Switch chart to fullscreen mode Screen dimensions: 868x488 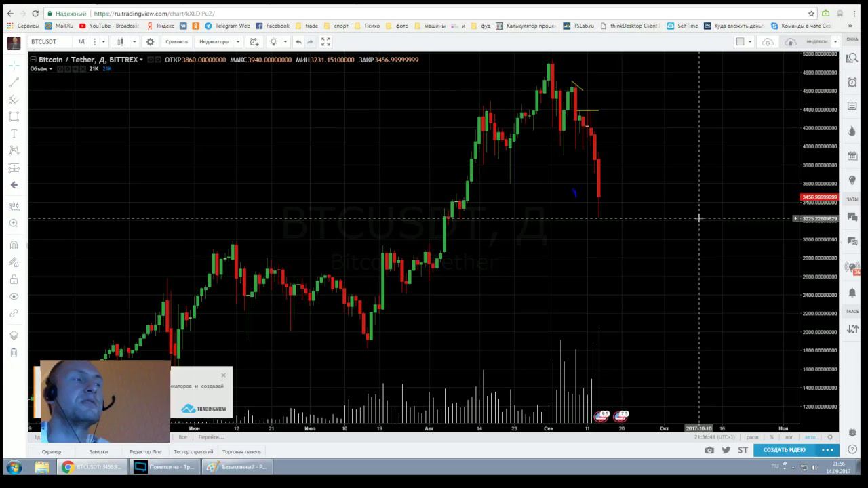tap(325, 41)
